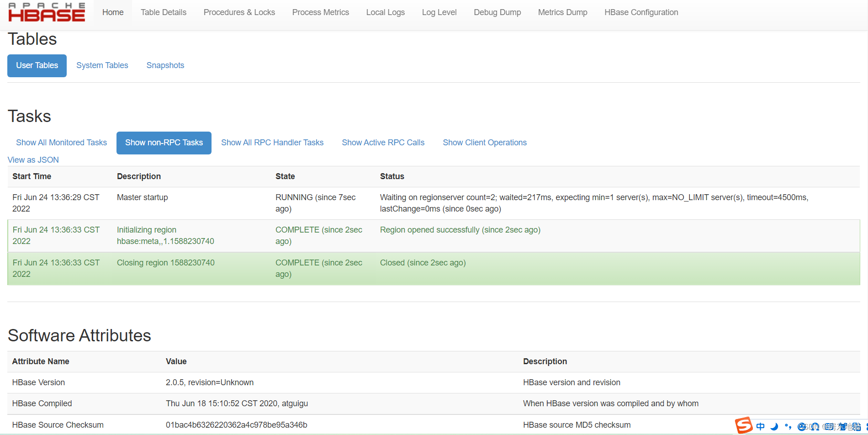Click the RUNNING (since 7sec ago) state

(x=315, y=203)
